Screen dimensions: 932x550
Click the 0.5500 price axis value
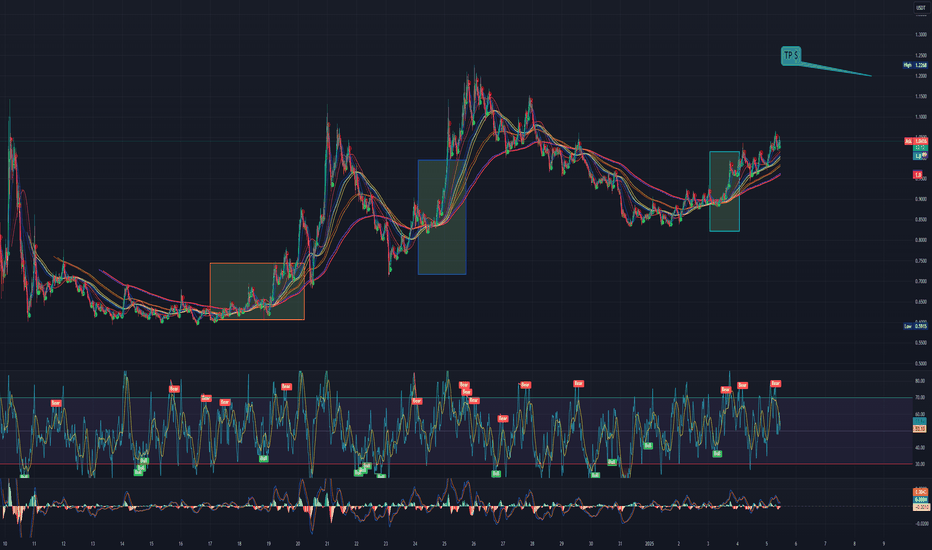(x=921, y=342)
